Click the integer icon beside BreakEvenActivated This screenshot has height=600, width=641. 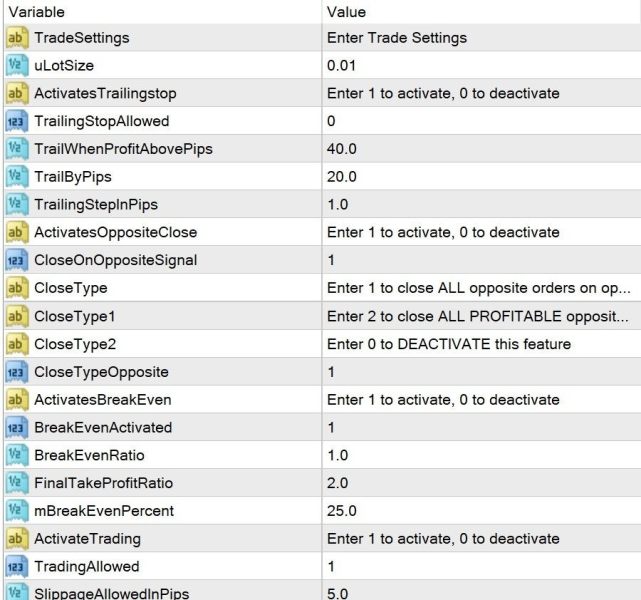point(16,428)
